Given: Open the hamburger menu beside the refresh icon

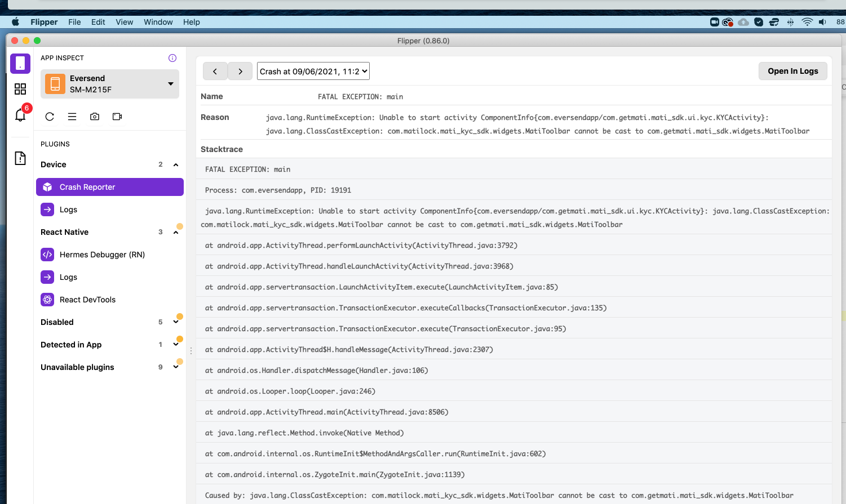Looking at the screenshot, I should (72, 117).
